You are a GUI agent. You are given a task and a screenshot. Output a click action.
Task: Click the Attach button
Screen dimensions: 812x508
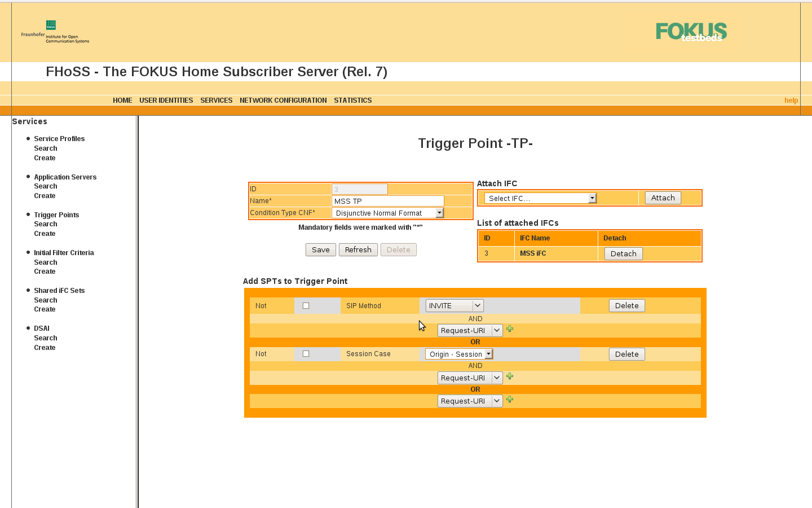tap(663, 198)
